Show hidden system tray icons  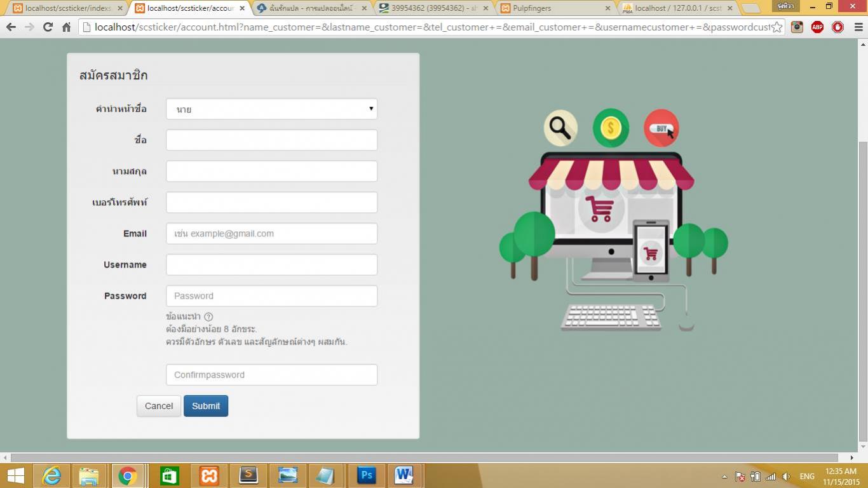click(x=724, y=477)
